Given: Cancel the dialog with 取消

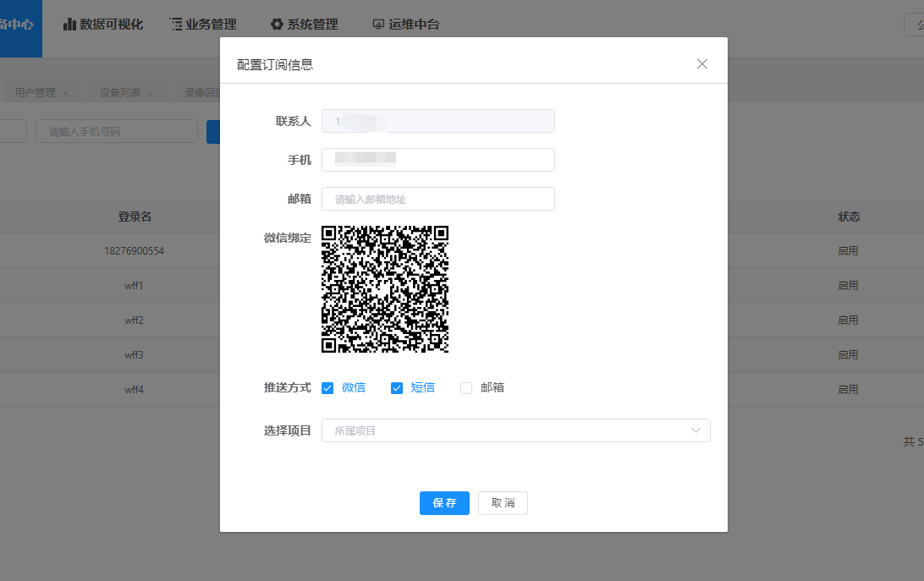Looking at the screenshot, I should [503, 503].
